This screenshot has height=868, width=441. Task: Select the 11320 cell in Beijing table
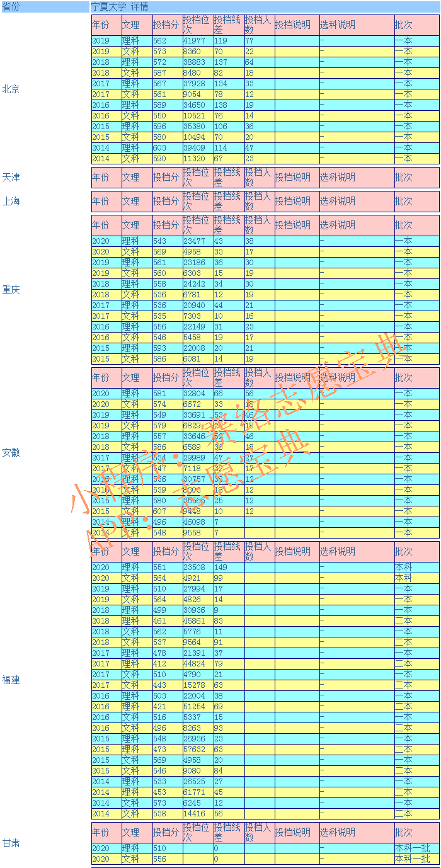pos(198,159)
